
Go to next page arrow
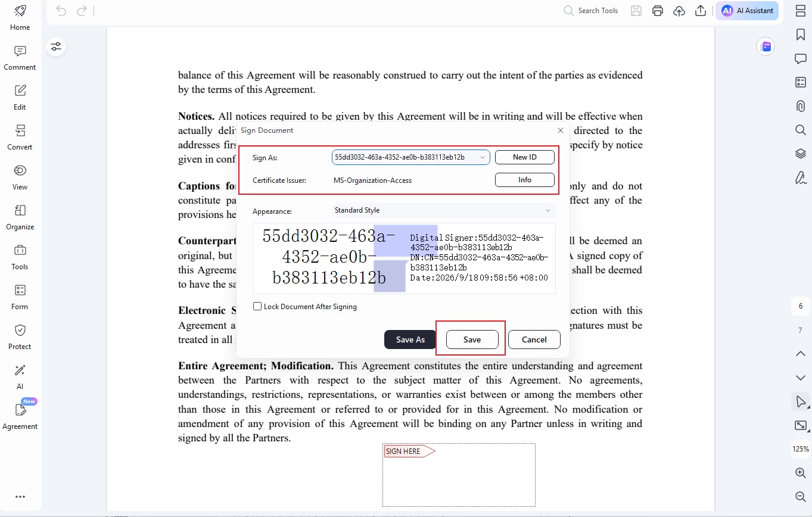tap(801, 378)
